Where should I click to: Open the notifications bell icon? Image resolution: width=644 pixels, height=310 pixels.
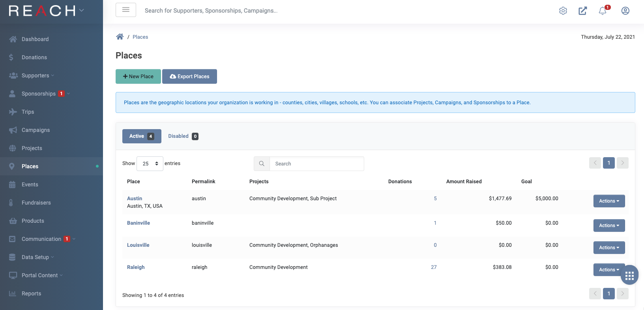(603, 11)
